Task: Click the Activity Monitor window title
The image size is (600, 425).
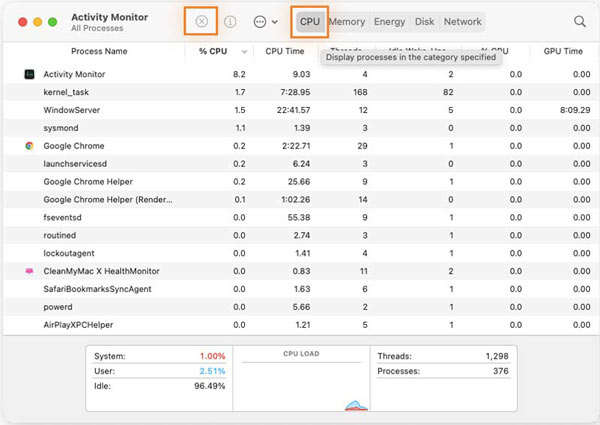Action: tap(109, 17)
